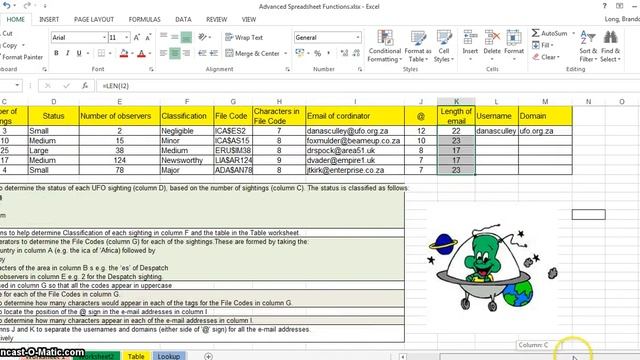Switch to the Lookup worksheet tab
The width and height of the screenshot is (640, 360).
pos(169,356)
